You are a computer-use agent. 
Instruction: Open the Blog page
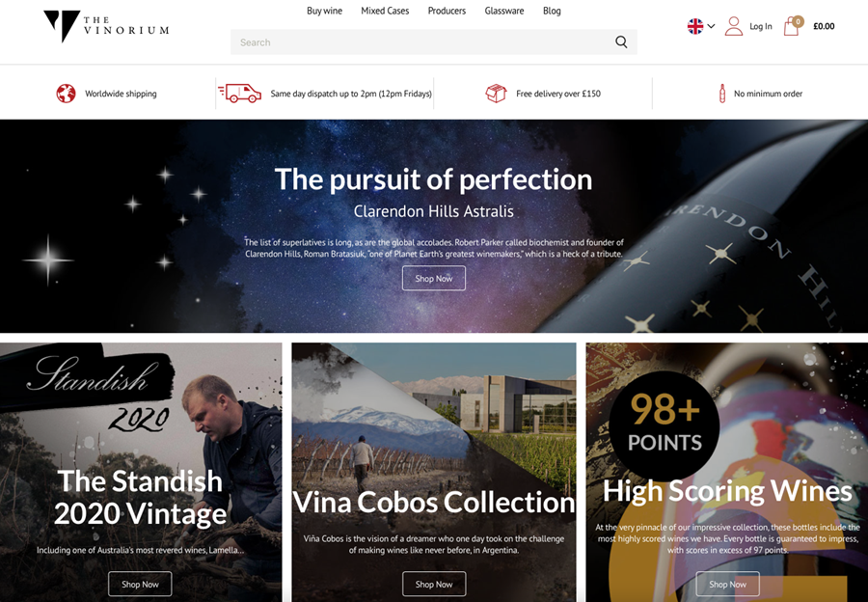552,11
